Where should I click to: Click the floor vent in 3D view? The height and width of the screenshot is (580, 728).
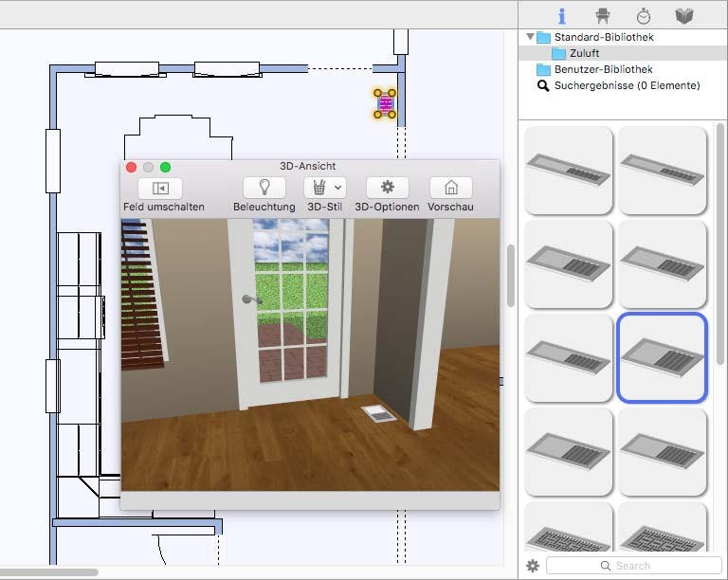pyautogui.click(x=379, y=413)
